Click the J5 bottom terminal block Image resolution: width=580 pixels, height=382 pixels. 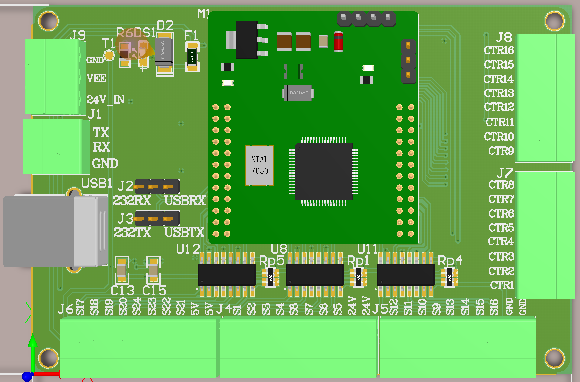[458, 347]
